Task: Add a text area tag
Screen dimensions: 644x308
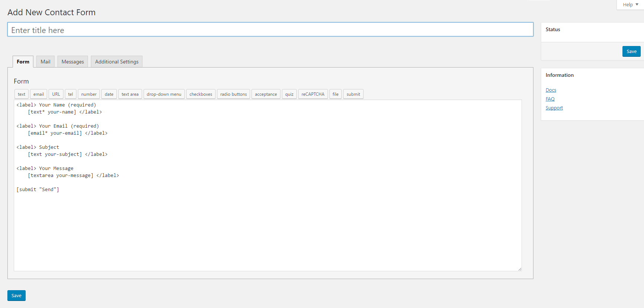Action: coord(130,94)
